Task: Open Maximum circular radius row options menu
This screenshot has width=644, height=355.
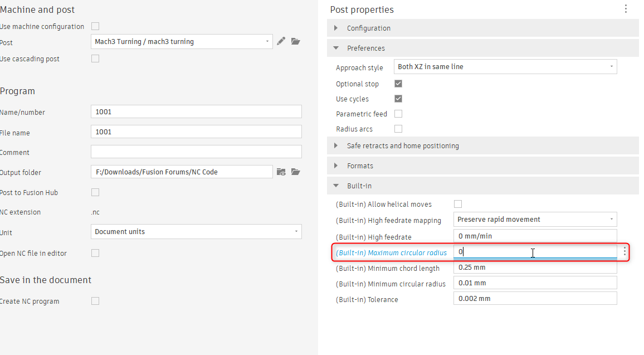Action: (625, 251)
